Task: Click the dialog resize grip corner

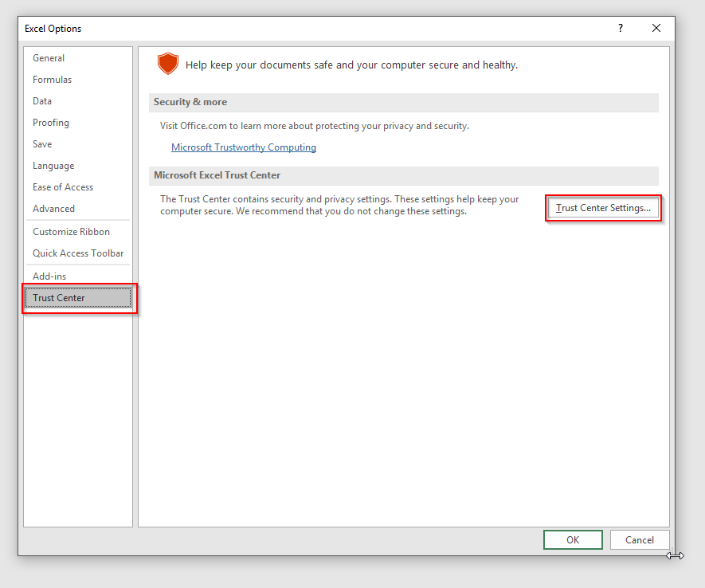Action: pyautogui.click(x=672, y=551)
